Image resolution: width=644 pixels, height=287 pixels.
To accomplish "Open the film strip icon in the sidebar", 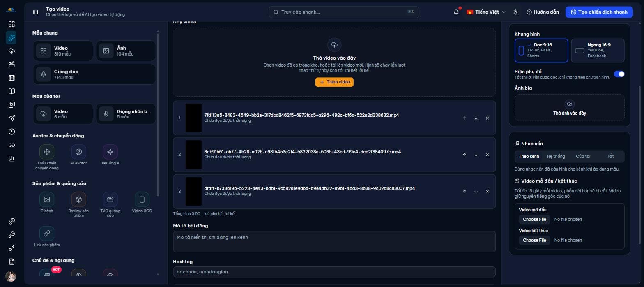I will pyautogui.click(x=11, y=78).
